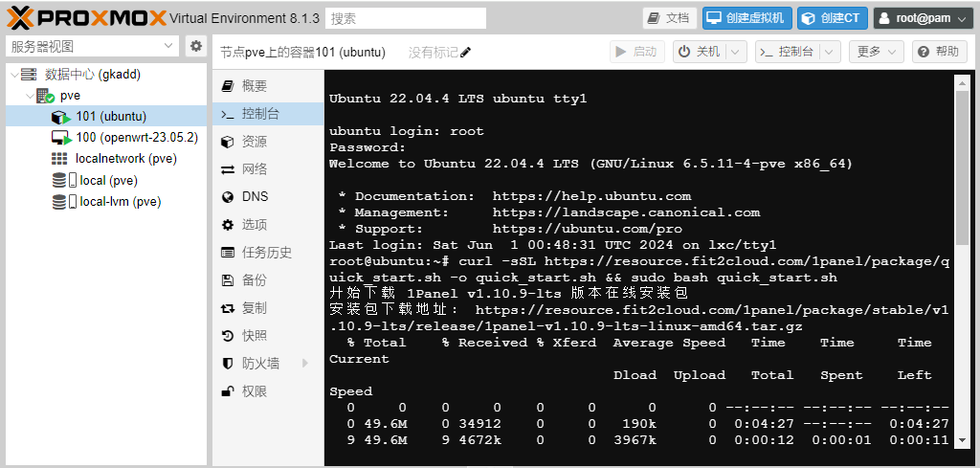Click the console vertical scrollbar thumb
This screenshot has width=980, height=468.
pyautogui.click(x=961, y=167)
